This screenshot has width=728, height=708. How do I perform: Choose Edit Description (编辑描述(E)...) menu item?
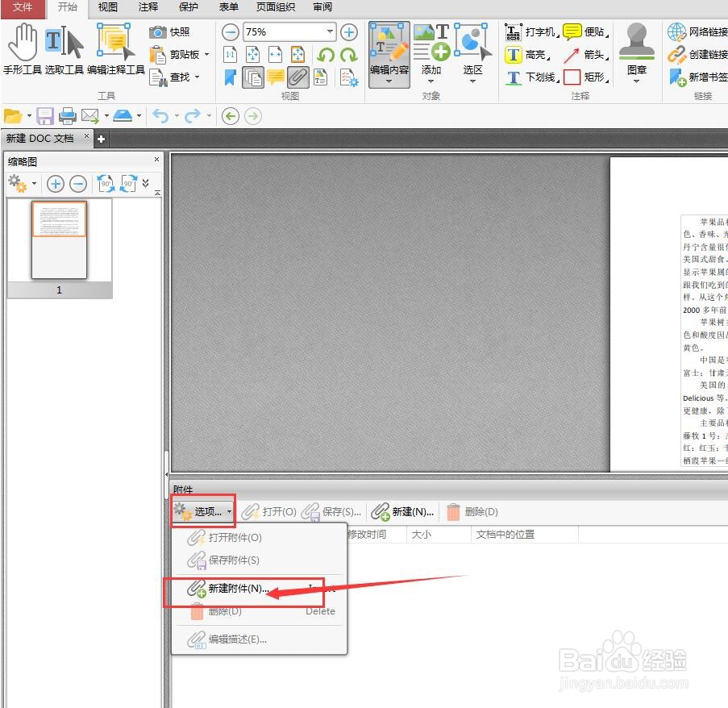pyautogui.click(x=260, y=639)
